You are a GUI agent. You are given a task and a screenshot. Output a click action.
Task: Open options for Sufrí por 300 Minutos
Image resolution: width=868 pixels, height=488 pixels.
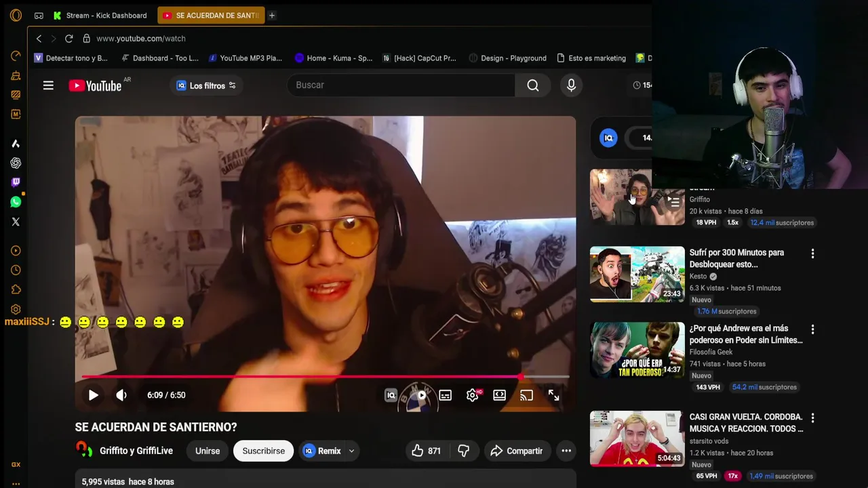tap(812, 253)
